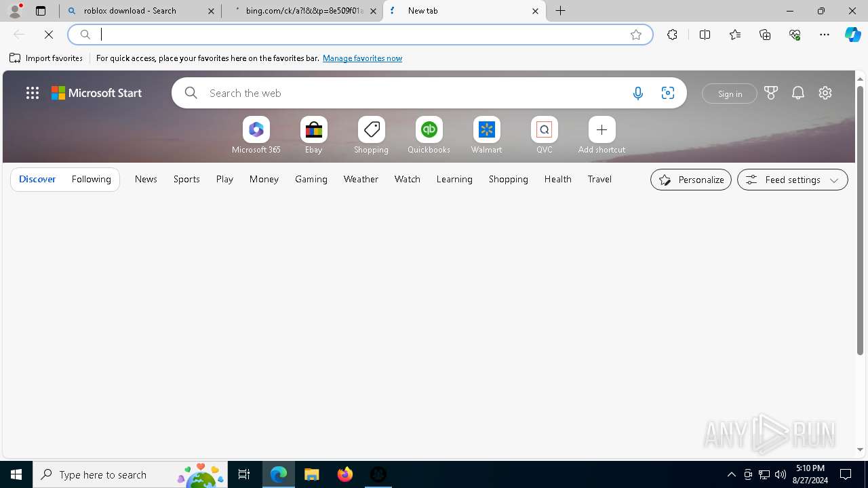Open visual image search icon
Image resolution: width=868 pixels, height=488 pixels.
click(x=668, y=94)
